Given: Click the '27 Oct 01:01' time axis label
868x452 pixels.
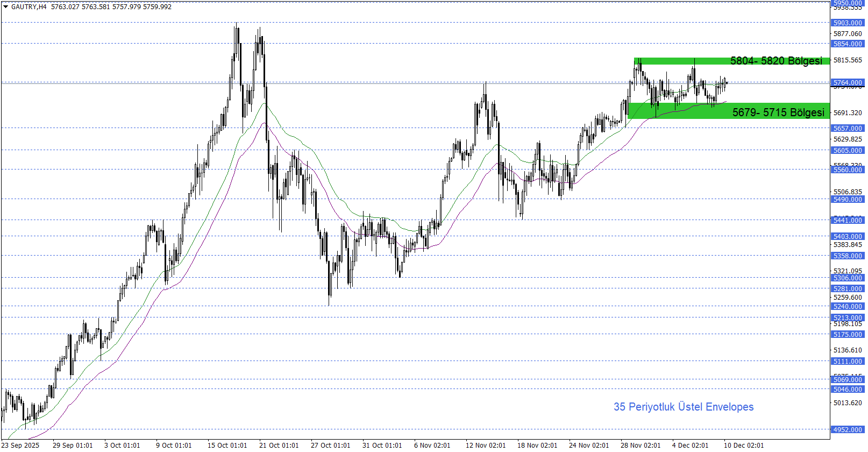Looking at the screenshot, I should (x=331, y=445).
